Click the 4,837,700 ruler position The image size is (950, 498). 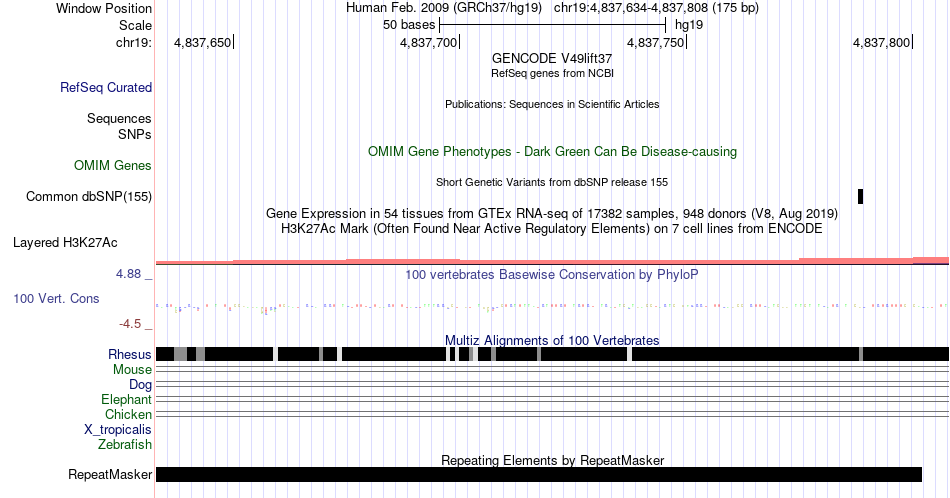pos(429,42)
